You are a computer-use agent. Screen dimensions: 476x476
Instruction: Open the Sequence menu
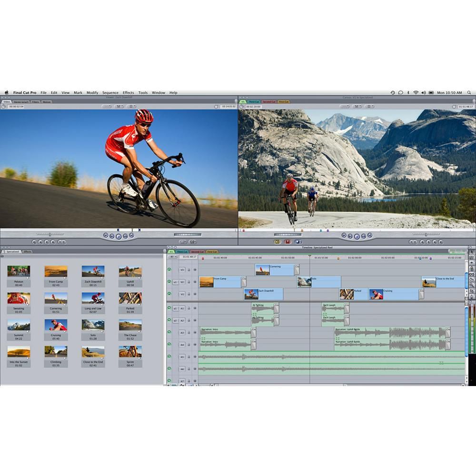(x=110, y=93)
